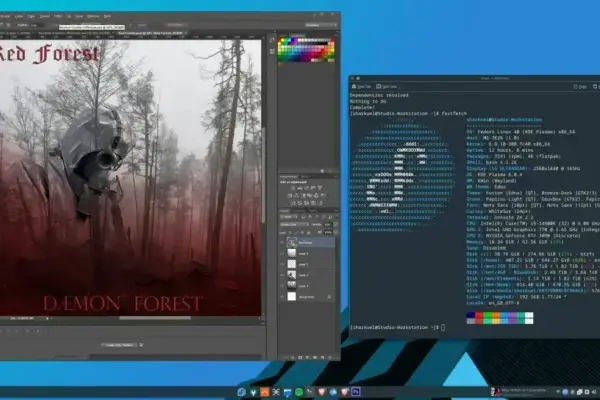Viewport: 600px width, 400px height.
Task: Add an Exposure adjustment layer
Action: point(313,188)
